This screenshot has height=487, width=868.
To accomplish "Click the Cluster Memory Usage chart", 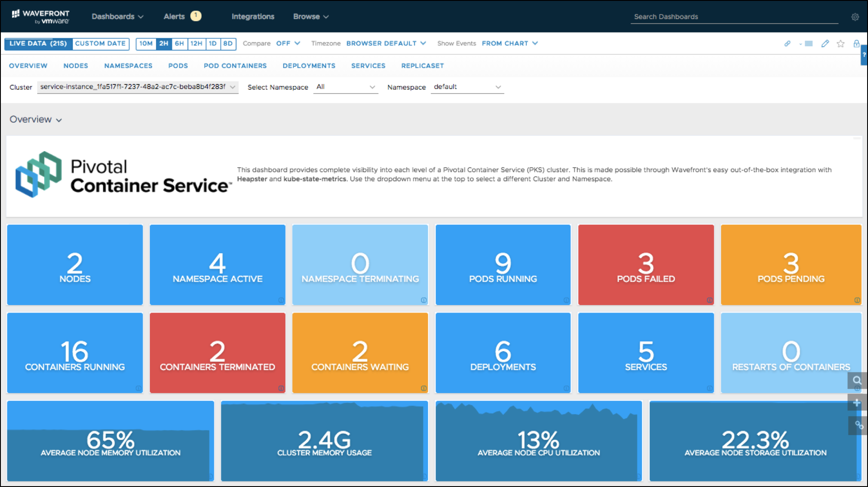I will tap(324, 441).
